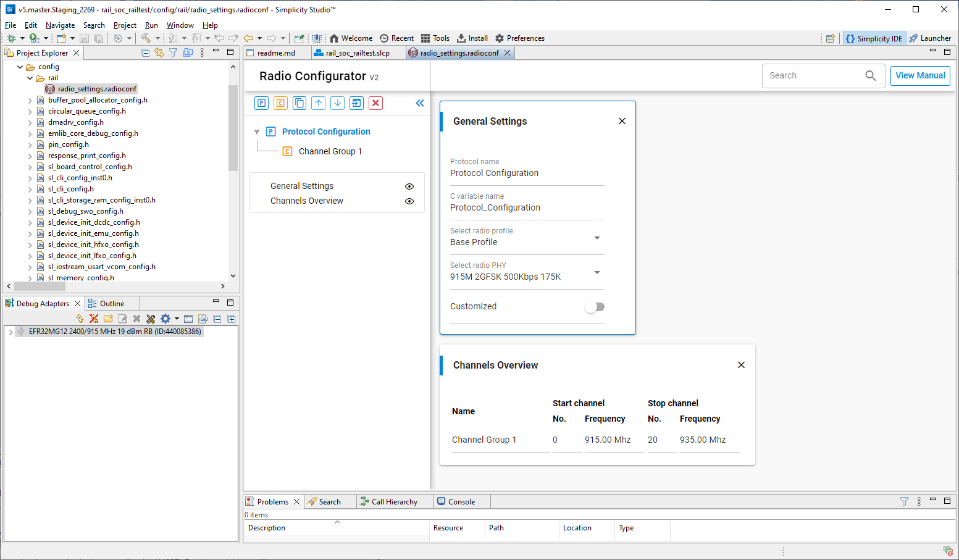
Task: Collapse the sidebar with double chevron icon
Action: coord(420,103)
